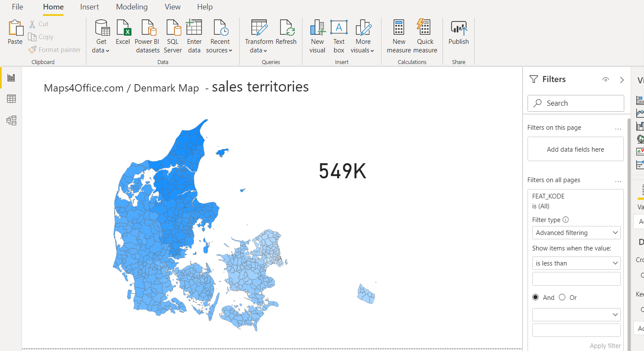Add a Text box to report
Screen dimensions: 644x351
click(339, 28)
